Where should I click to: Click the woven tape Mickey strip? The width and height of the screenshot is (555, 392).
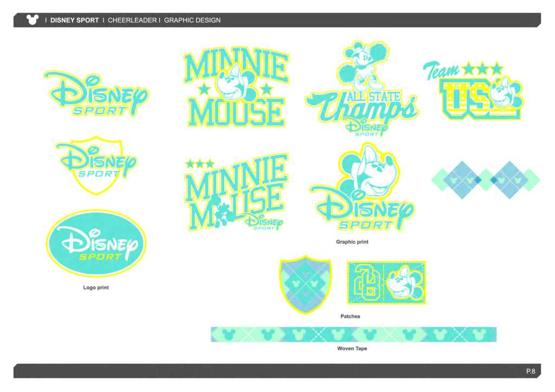tap(353, 335)
